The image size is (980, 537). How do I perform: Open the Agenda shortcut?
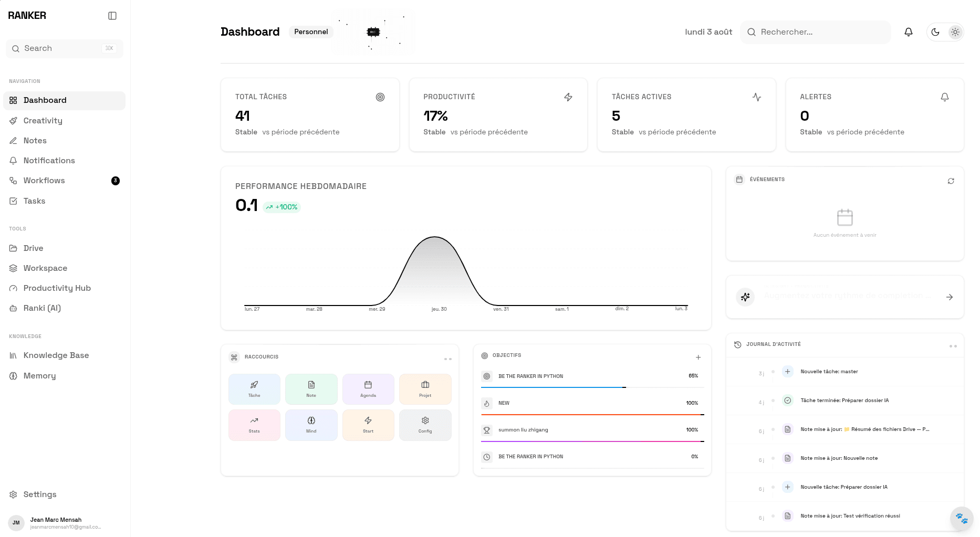point(368,389)
